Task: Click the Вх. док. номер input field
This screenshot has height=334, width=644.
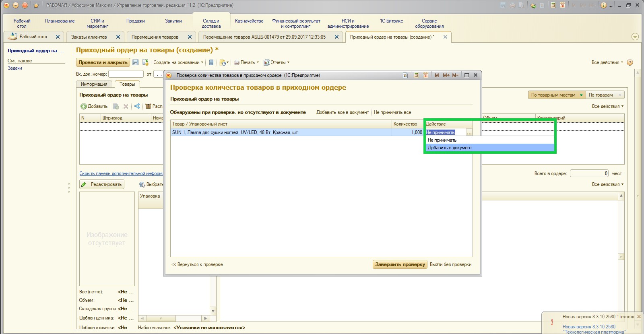Action: coord(126,74)
